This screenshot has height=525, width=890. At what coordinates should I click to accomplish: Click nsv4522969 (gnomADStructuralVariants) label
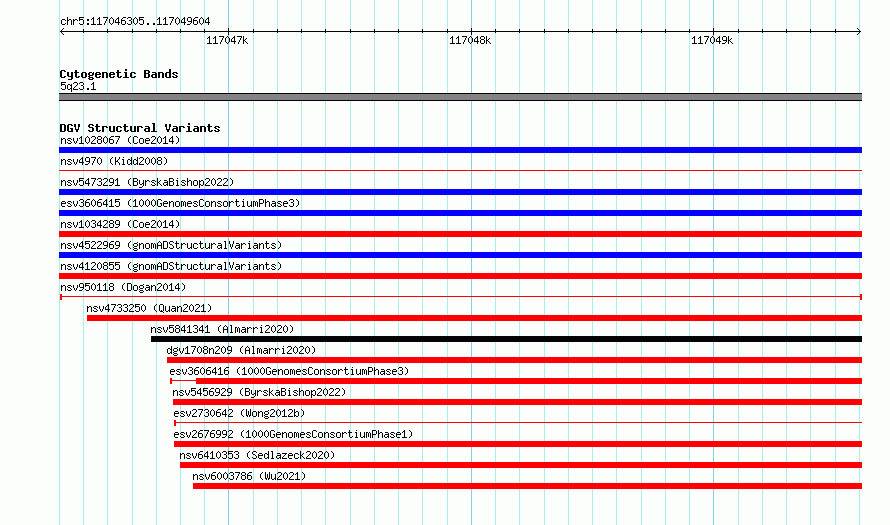click(171, 245)
